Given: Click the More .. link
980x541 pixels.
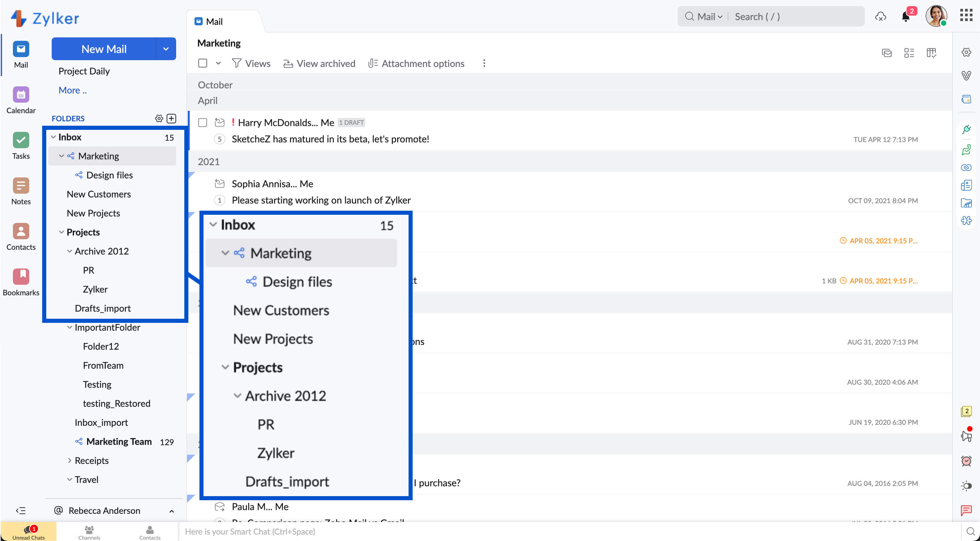Looking at the screenshot, I should [x=72, y=90].
